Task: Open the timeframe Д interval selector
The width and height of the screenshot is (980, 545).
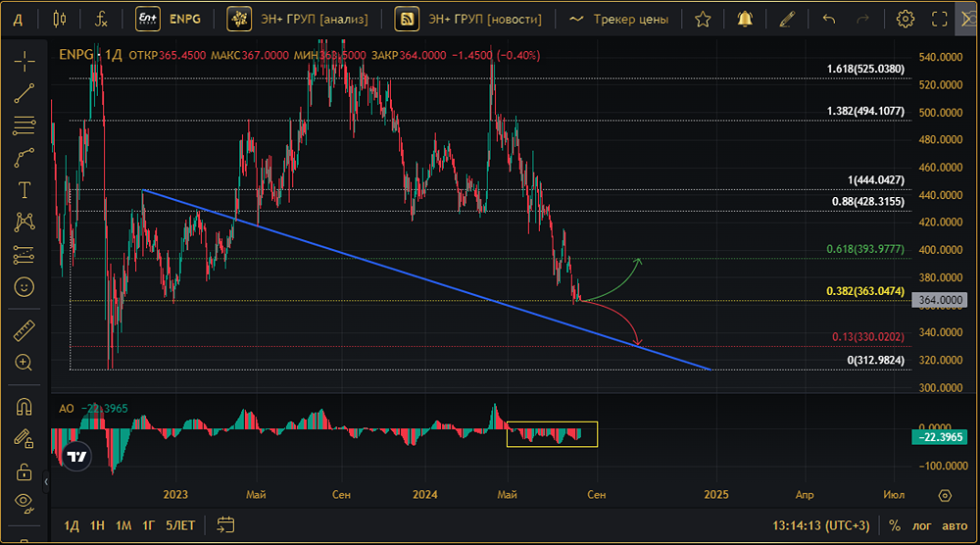Action: tap(18, 20)
